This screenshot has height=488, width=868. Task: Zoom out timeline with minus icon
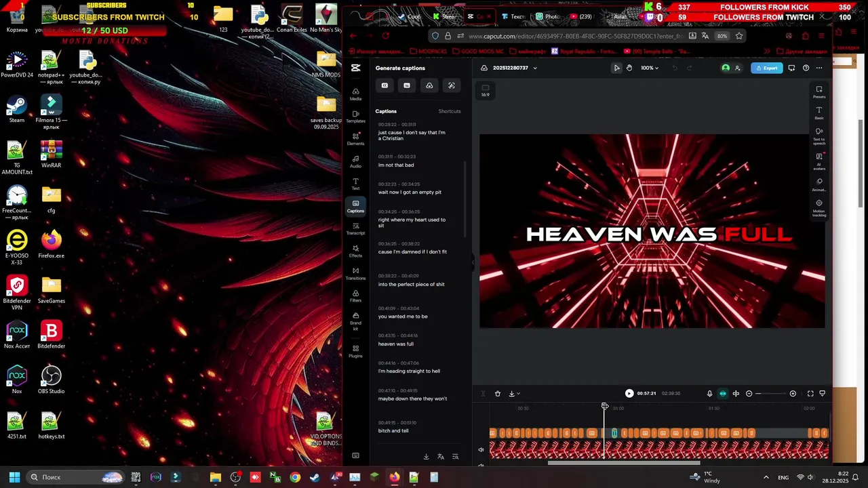tap(749, 393)
